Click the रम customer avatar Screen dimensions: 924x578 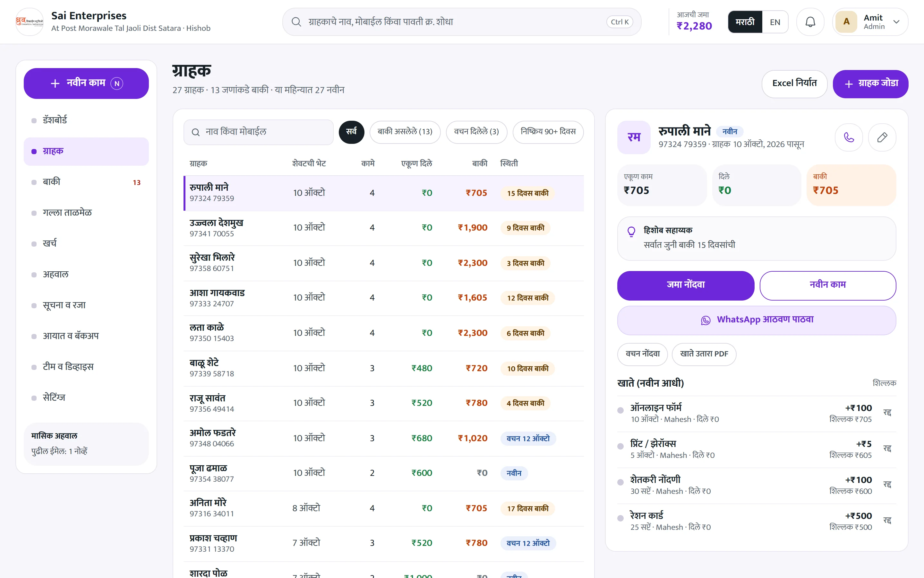[x=634, y=137]
